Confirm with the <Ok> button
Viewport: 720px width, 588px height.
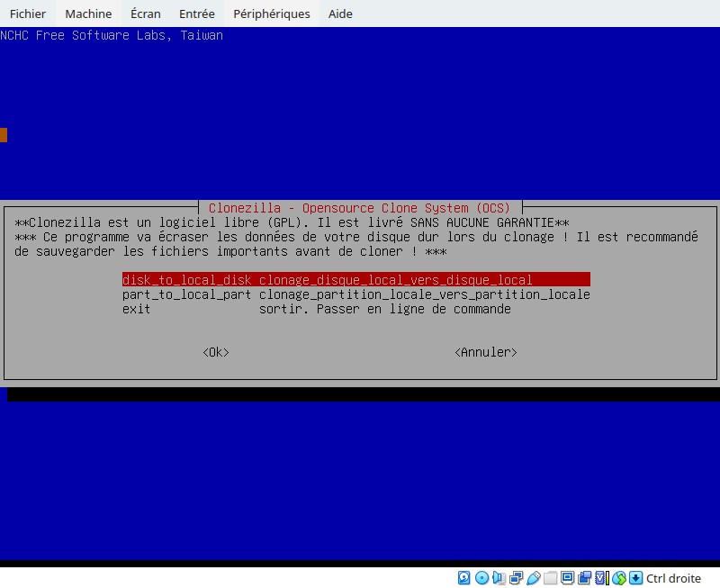216,352
